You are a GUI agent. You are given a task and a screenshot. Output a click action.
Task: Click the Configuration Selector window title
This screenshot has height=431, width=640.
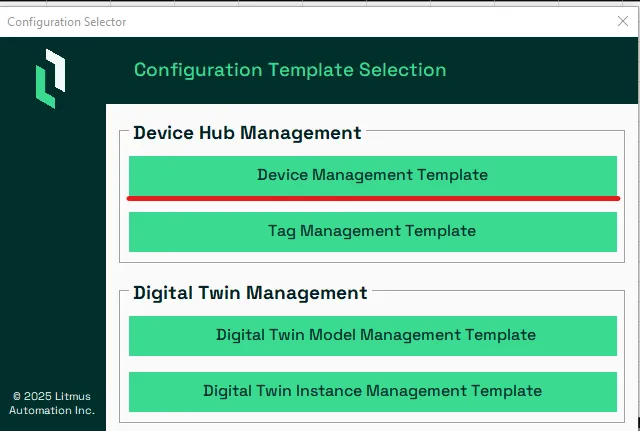coord(67,22)
